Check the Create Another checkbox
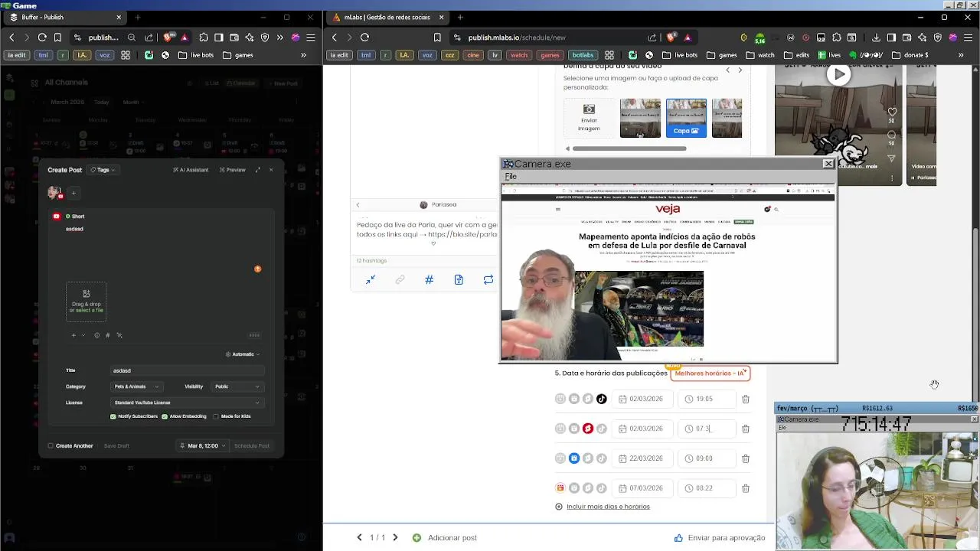The height and width of the screenshot is (551, 980). [51, 445]
